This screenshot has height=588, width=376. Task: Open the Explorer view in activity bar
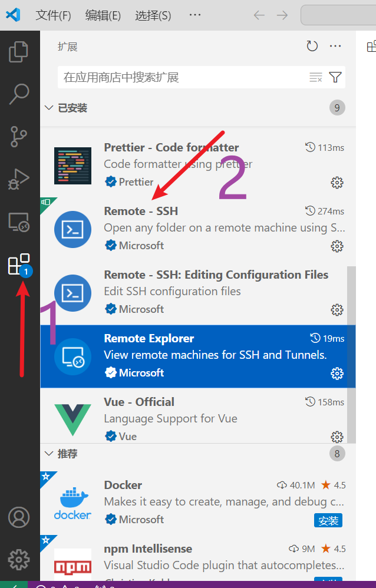point(18,52)
